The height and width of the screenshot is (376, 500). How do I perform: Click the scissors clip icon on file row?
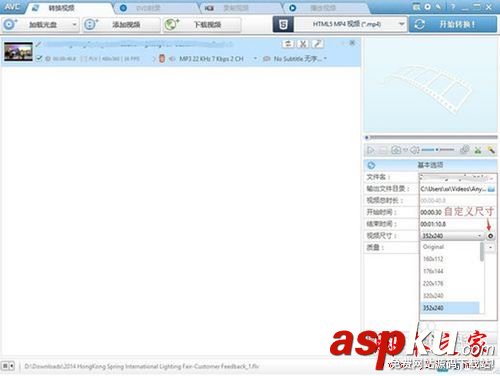coord(303,44)
